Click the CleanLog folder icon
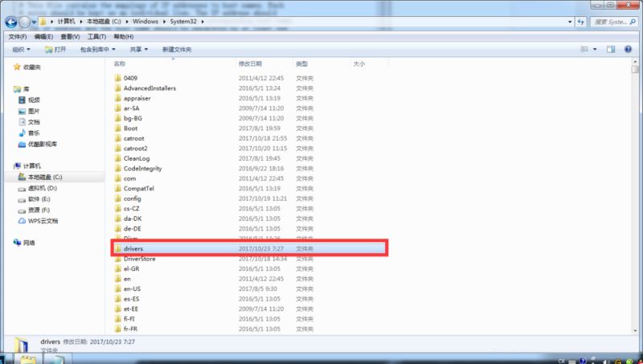Screen dimensions: 643x364 pyautogui.click(x=118, y=158)
